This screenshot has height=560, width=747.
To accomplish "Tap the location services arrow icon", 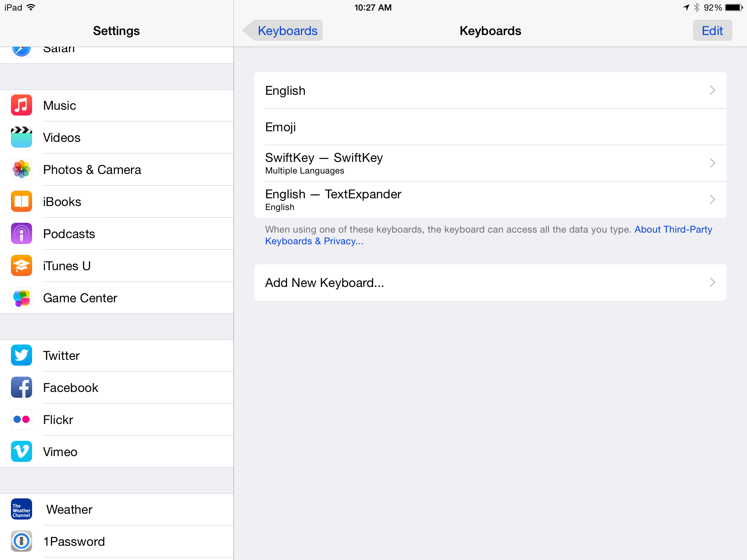I will tap(686, 7).
